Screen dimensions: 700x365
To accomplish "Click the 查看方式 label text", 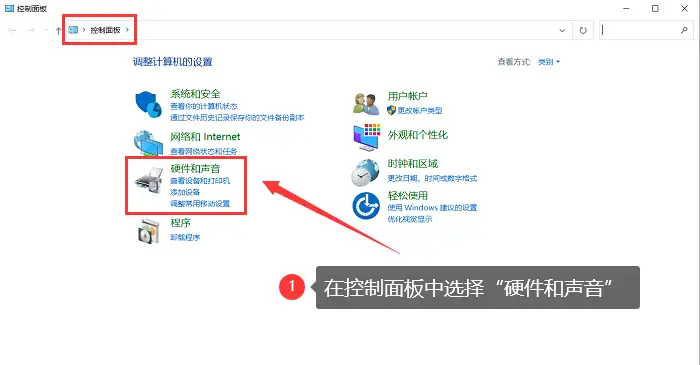I will point(514,62).
